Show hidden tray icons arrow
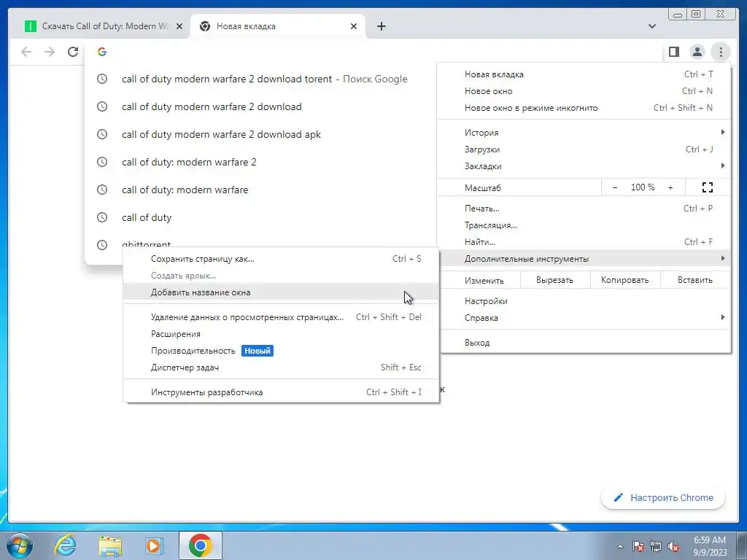 (620, 546)
